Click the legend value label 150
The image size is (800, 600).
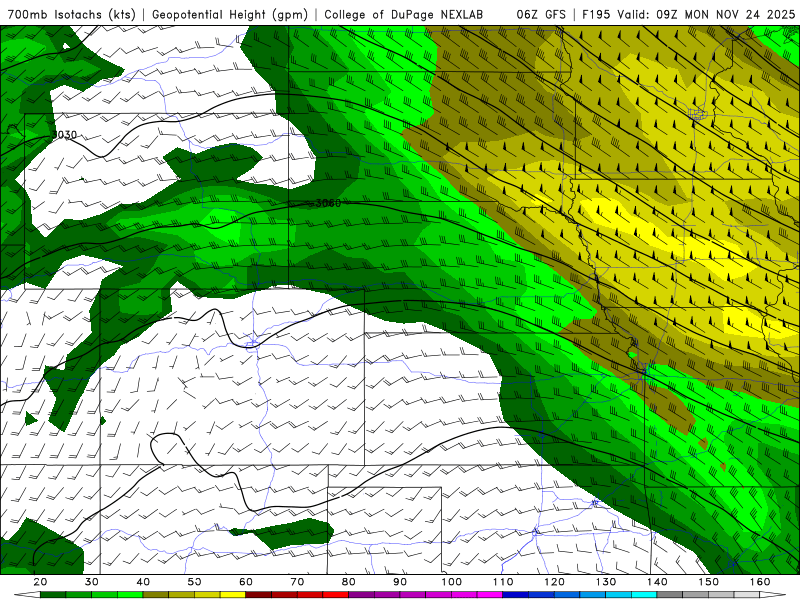(x=709, y=582)
